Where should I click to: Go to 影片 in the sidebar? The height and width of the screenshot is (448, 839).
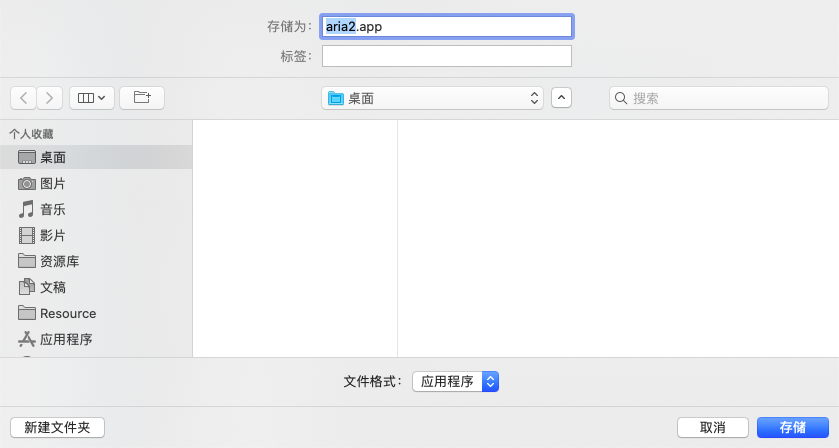point(52,236)
